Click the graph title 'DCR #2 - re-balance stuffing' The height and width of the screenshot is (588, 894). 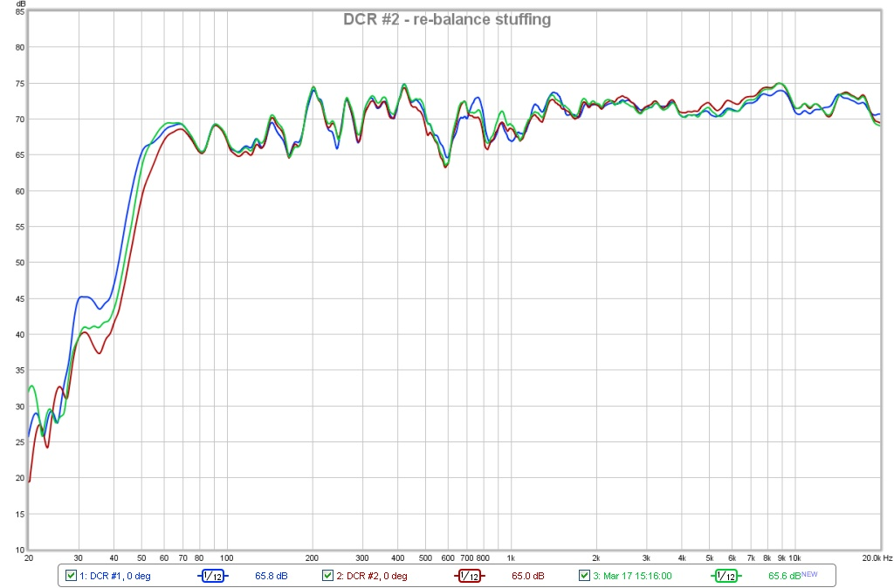coord(447,19)
